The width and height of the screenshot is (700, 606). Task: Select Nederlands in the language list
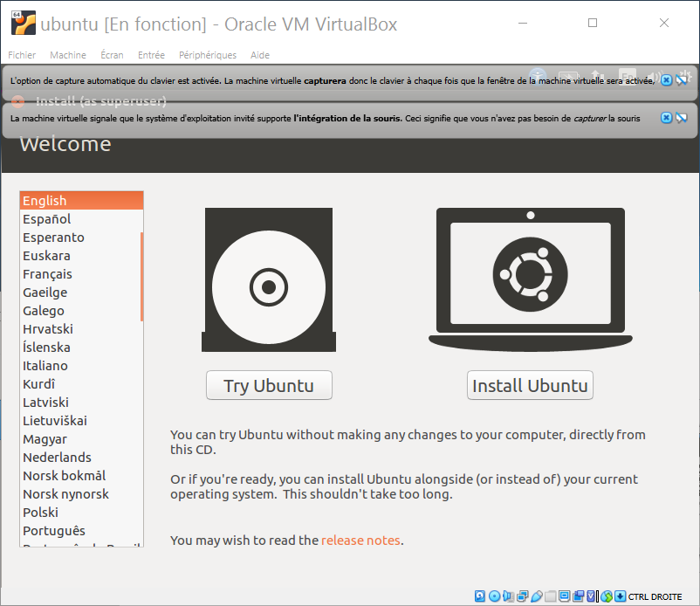point(81,457)
